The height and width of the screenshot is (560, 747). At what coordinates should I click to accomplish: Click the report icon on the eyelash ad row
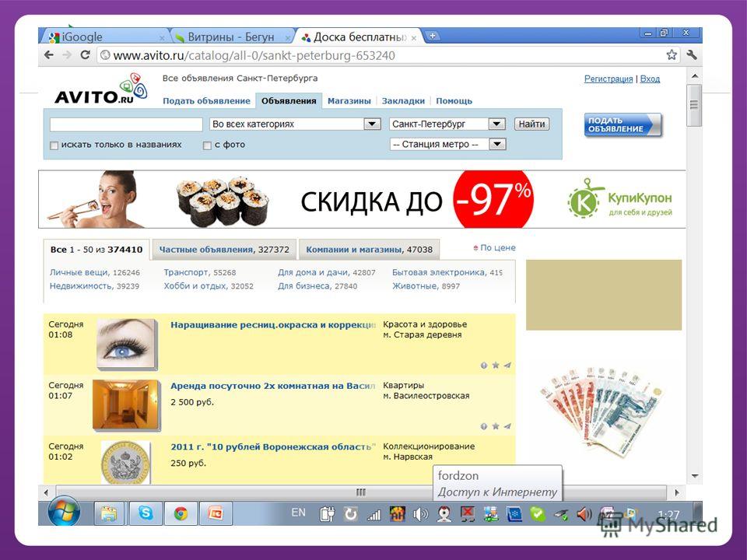click(x=483, y=366)
